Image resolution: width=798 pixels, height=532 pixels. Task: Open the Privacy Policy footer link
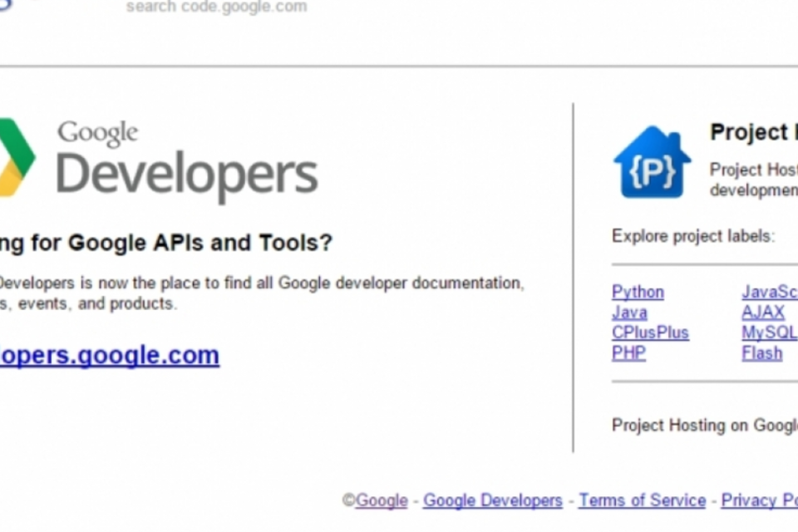coord(759,500)
